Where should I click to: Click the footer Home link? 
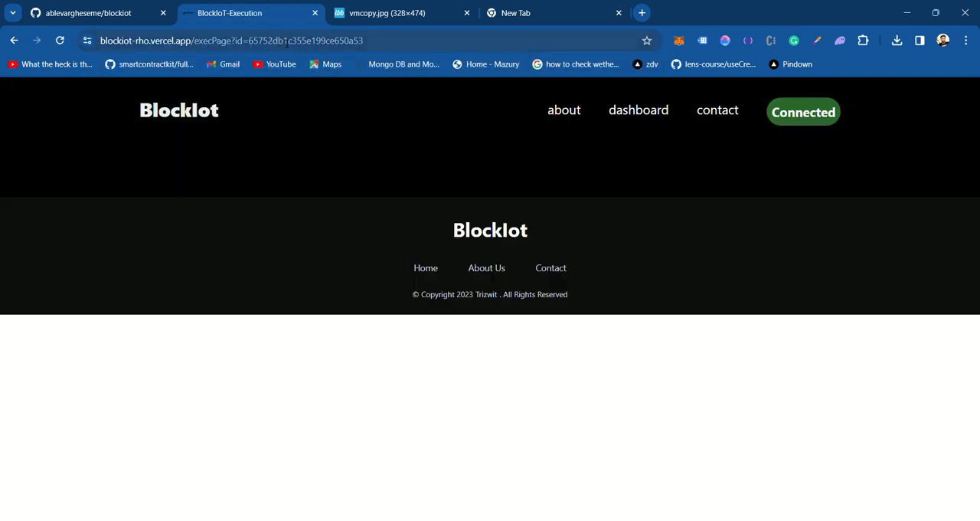click(426, 268)
